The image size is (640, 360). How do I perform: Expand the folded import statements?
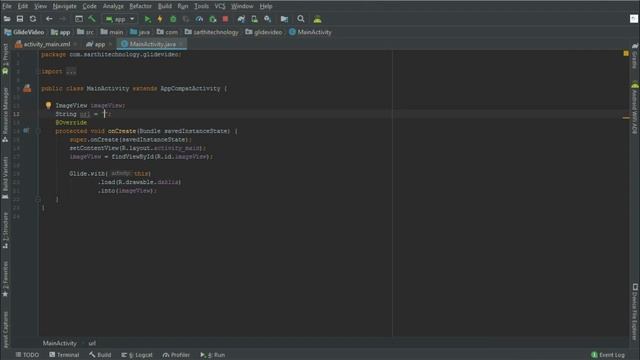(71, 71)
